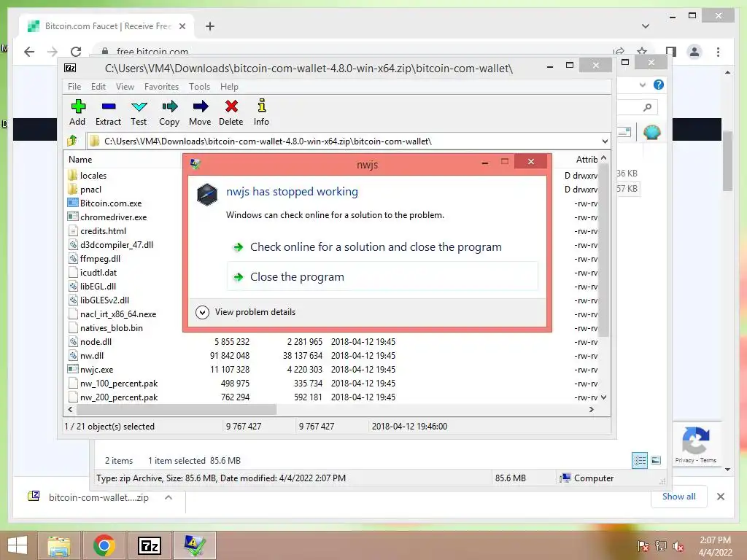The image size is (747, 560).
Task: Close the Chrome downloads bar
Action: click(x=720, y=497)
